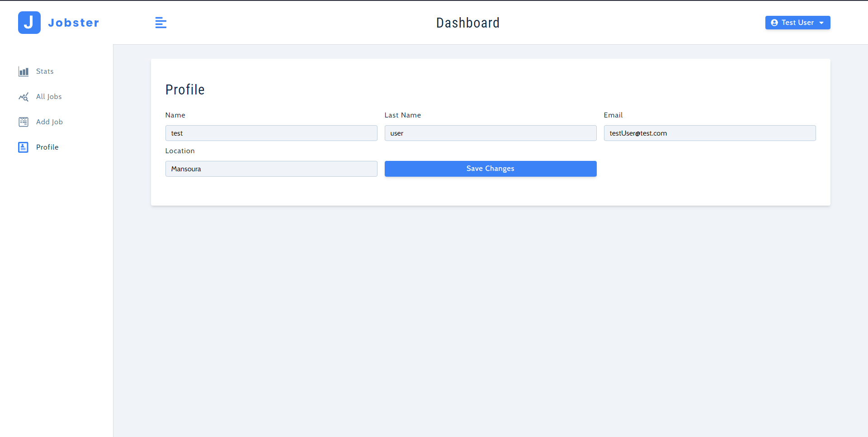Focus the Name input field
The image size is (868, 437).
[x=271, y=133]
